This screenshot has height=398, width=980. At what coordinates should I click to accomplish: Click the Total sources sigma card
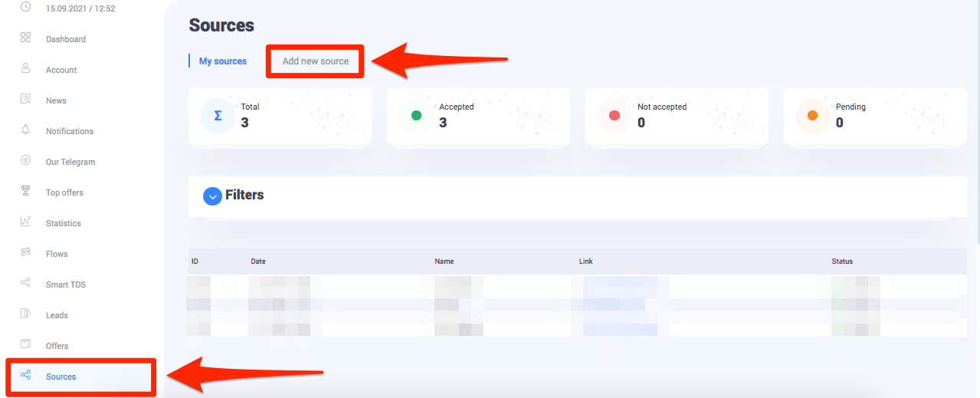(280, 116)
